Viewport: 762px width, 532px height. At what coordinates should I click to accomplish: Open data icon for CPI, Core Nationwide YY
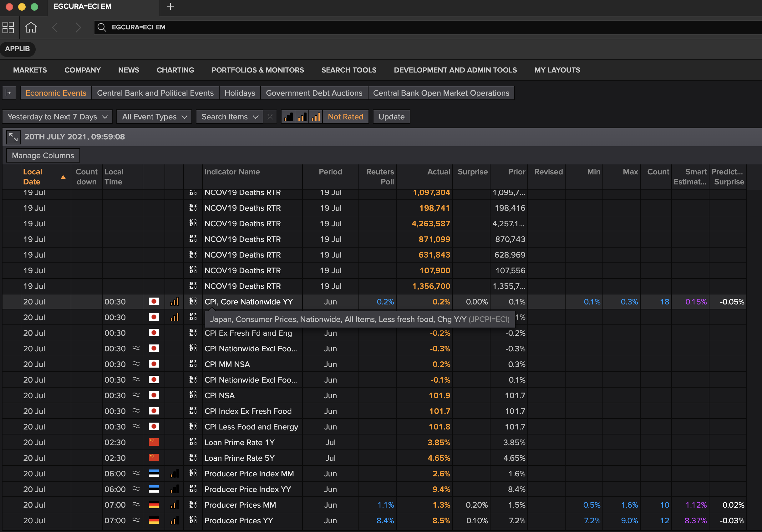tap(193, 302)
